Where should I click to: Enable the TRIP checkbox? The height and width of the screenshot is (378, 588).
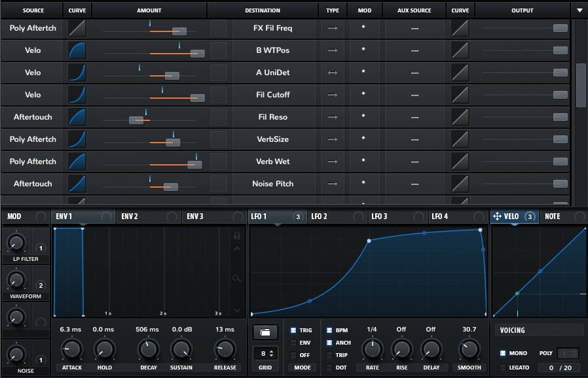pyautogui.click(x=329, y=354)
